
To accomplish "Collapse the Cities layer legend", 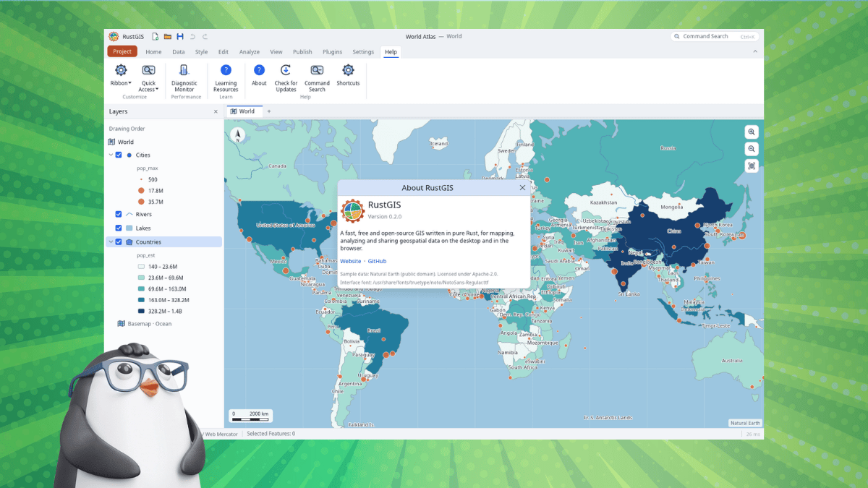I will [111, 155].
